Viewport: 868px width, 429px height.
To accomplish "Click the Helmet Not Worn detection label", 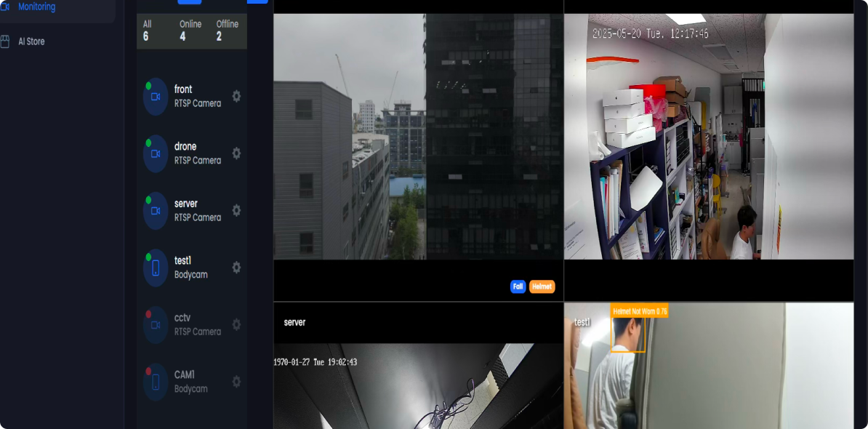I will 640,312.
